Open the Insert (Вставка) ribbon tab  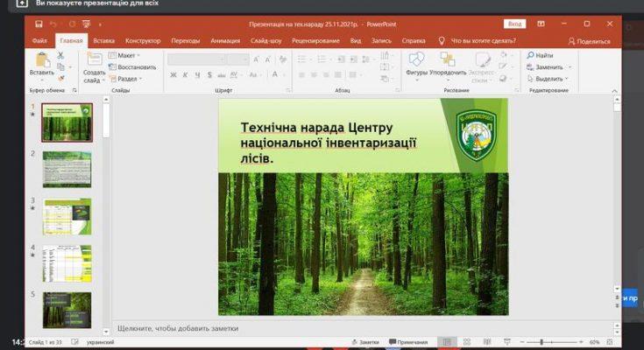coord(103,40)
